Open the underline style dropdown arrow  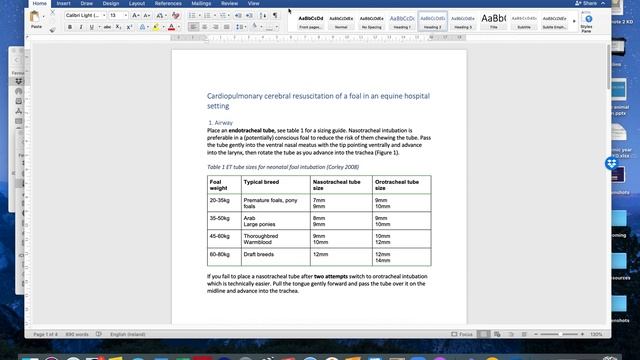click(99, 27)
